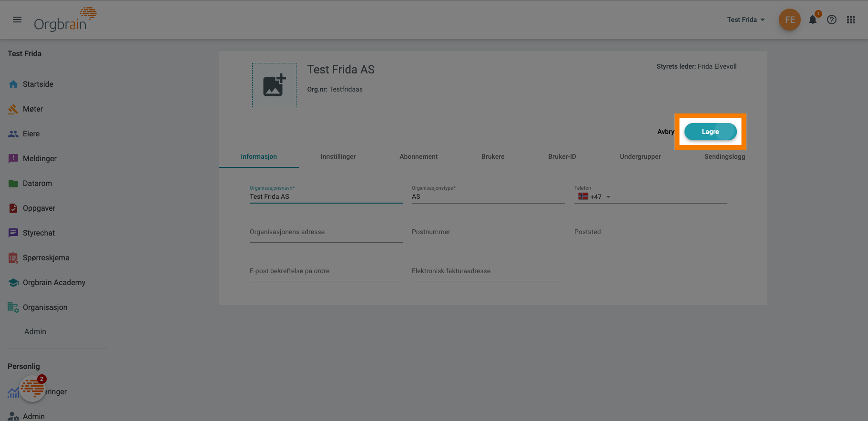Open the FE user avatar menu
This screenshot has height=421, width=868.
(790, 20)
